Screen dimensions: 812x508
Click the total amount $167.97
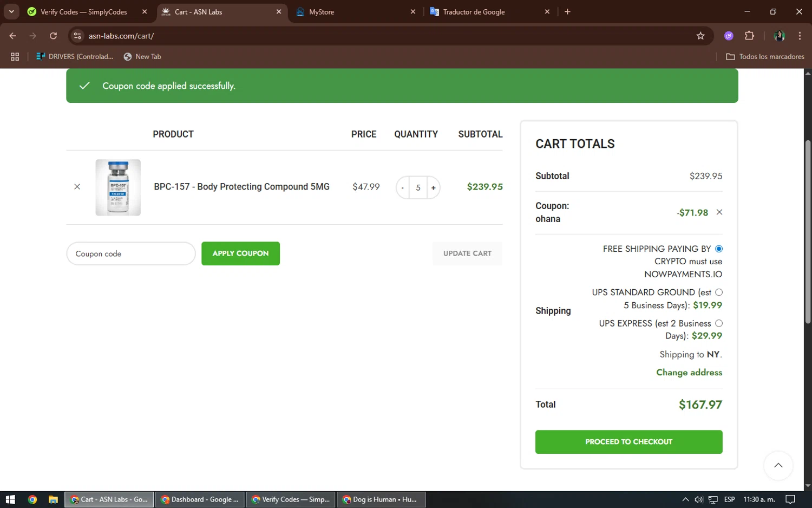point(700,405)
